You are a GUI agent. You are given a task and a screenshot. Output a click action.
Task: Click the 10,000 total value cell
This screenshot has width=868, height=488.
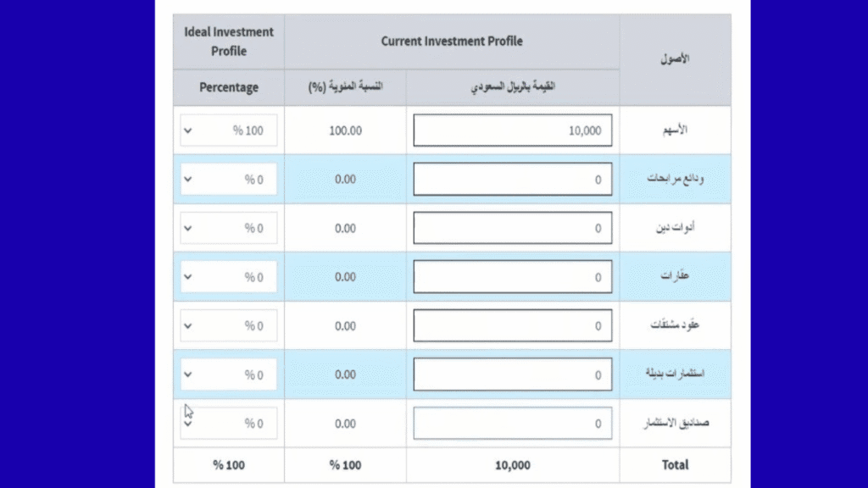coord(512,465)
